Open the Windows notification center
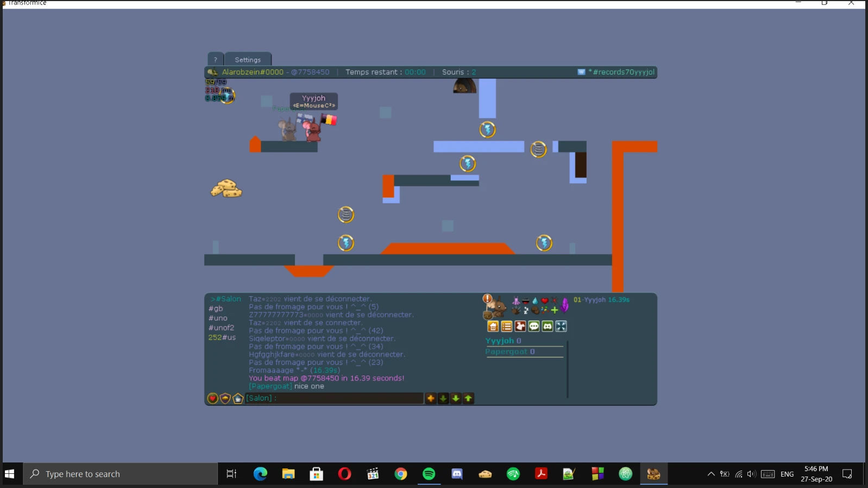This screenshot has width=868, height=488. (x=847, y=474)
